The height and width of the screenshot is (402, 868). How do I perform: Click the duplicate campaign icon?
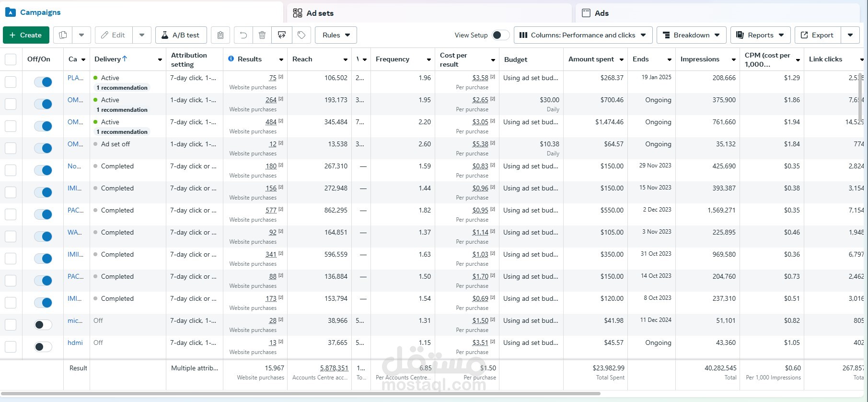click(x=63, y=35)
